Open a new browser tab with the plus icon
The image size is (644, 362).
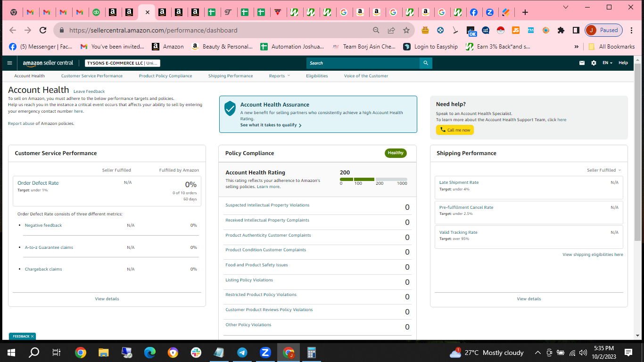[525, 12]
